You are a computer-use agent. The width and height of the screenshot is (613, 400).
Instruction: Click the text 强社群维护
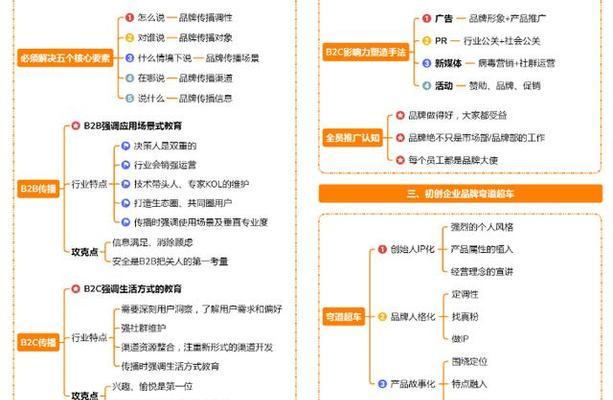[x=143, y=328]
